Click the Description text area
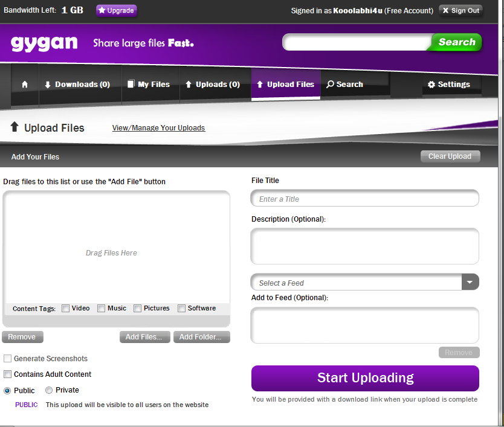This screenshot has width=504, height=427. [365, 246]
